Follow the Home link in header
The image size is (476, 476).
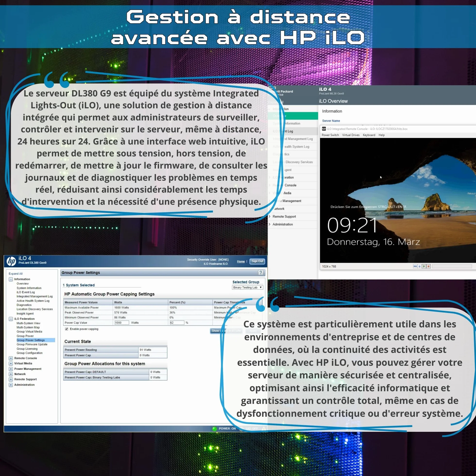click(x=241, y=261)
